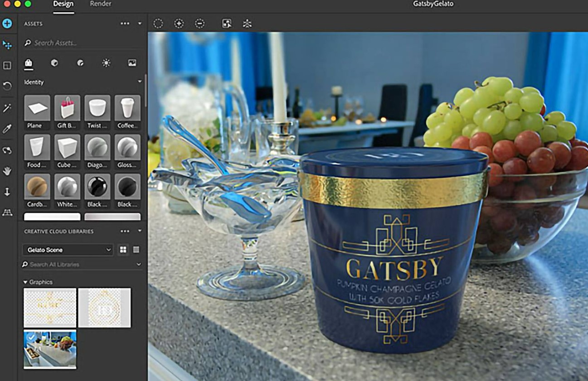Click the blue Add content plus icon
588x381 pixels.
point(7,24)
